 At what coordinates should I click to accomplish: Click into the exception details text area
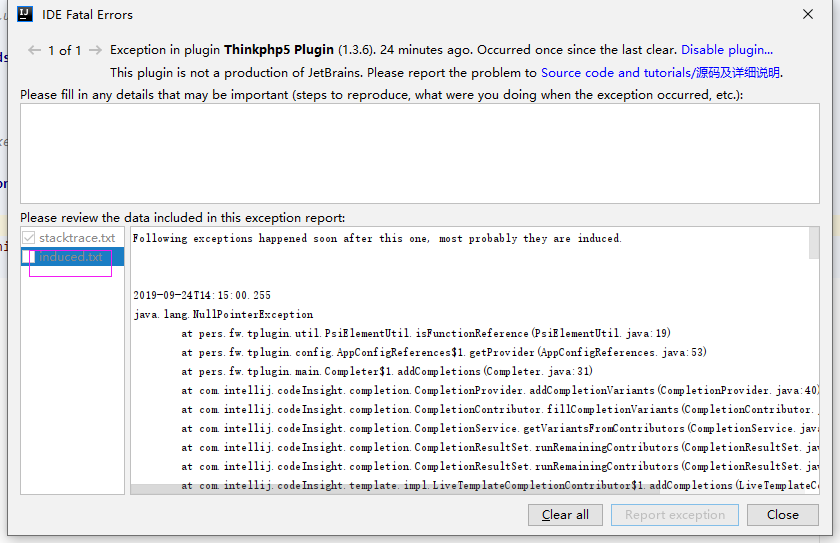420,153
